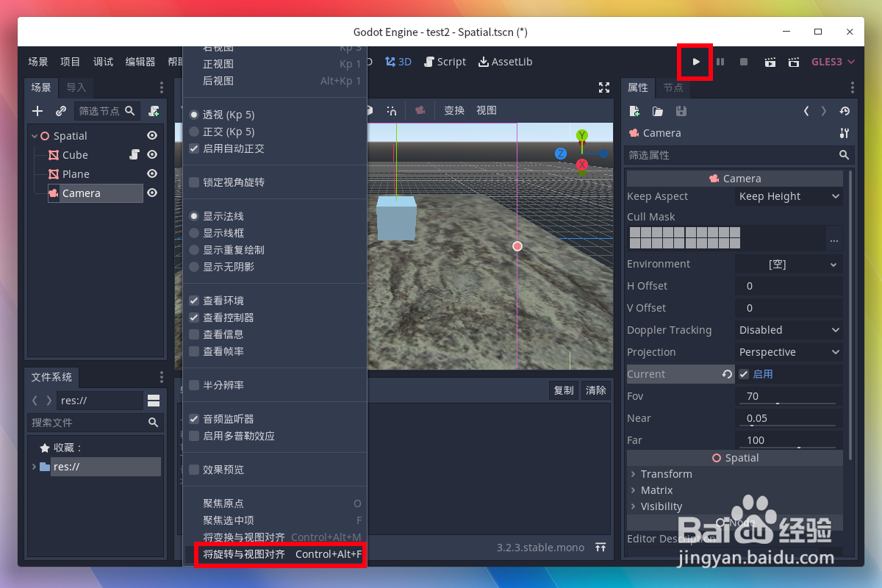Toggle Current 启用 checkbox in inspector
The height and width of the screenshot is (588, 882).
coord(744,374)
